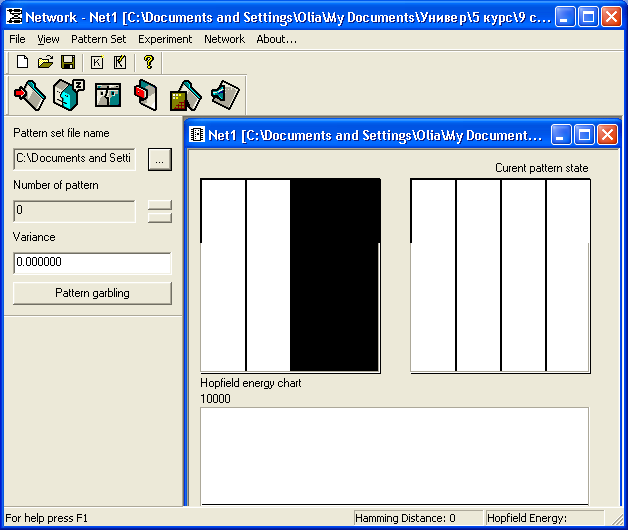Image resolution: width=628 pixels, height=530 pixels.
Task: Click the large window-shaped icon with two panes
Action: pyautogui.click(x=107, y=95)
